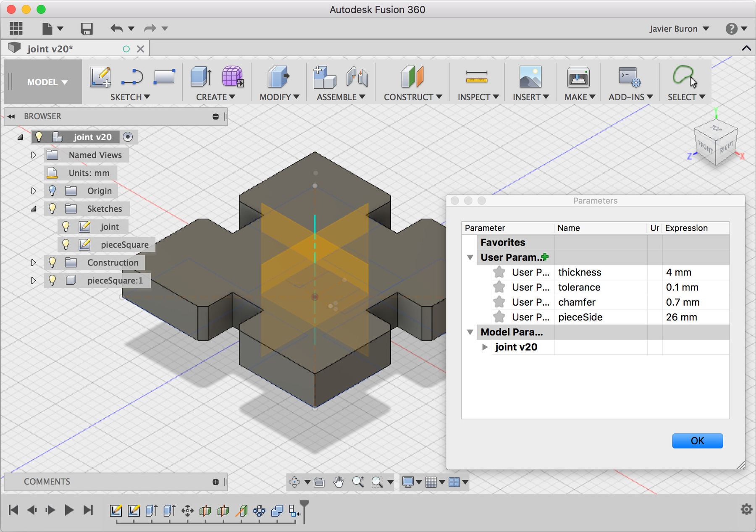This screenshot has width=756, height=532.
Task: Jump to timeline beginning
Action: click(x=13, y=510)
